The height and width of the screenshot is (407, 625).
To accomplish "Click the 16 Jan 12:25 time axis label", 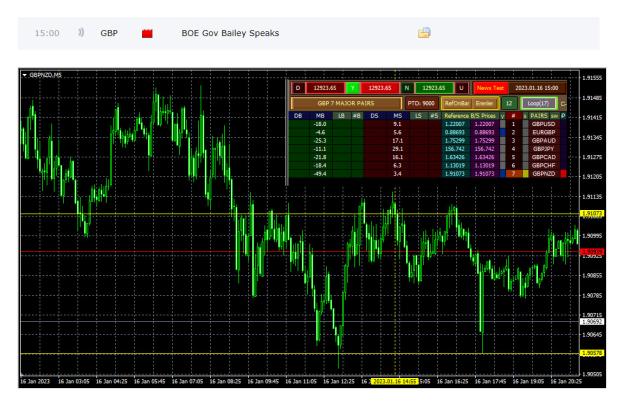I will [339, 381].
